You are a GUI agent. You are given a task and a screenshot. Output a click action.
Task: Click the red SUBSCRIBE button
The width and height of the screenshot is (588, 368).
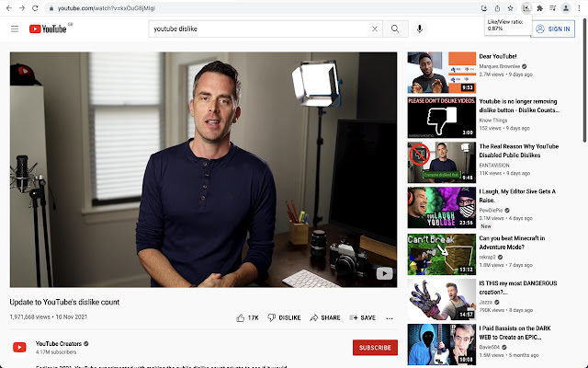click(x=375, y=348)
